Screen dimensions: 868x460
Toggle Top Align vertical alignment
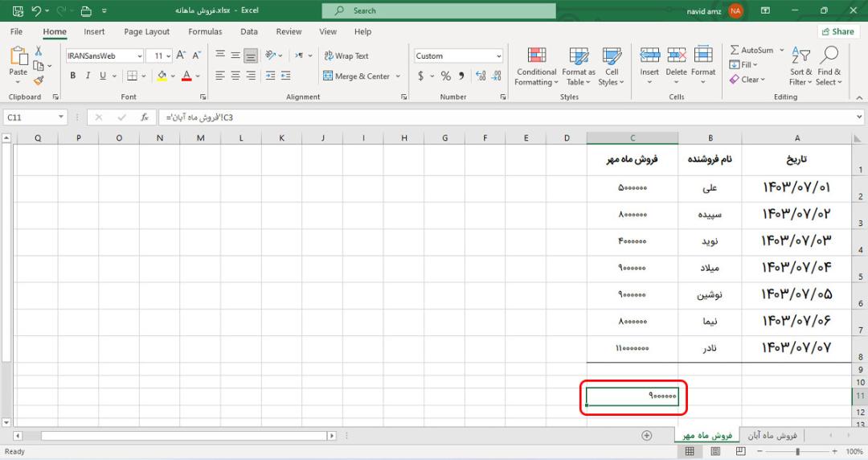(219, 55)
